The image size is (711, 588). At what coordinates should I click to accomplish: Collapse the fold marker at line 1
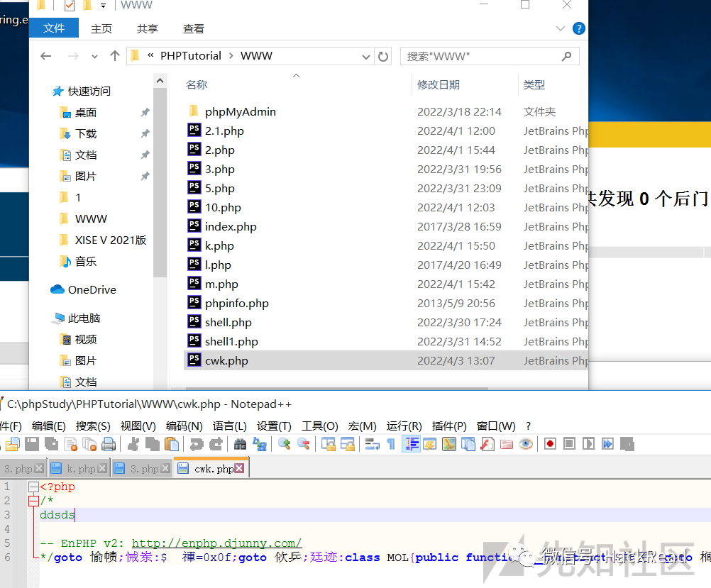click(x=33, y=487)
